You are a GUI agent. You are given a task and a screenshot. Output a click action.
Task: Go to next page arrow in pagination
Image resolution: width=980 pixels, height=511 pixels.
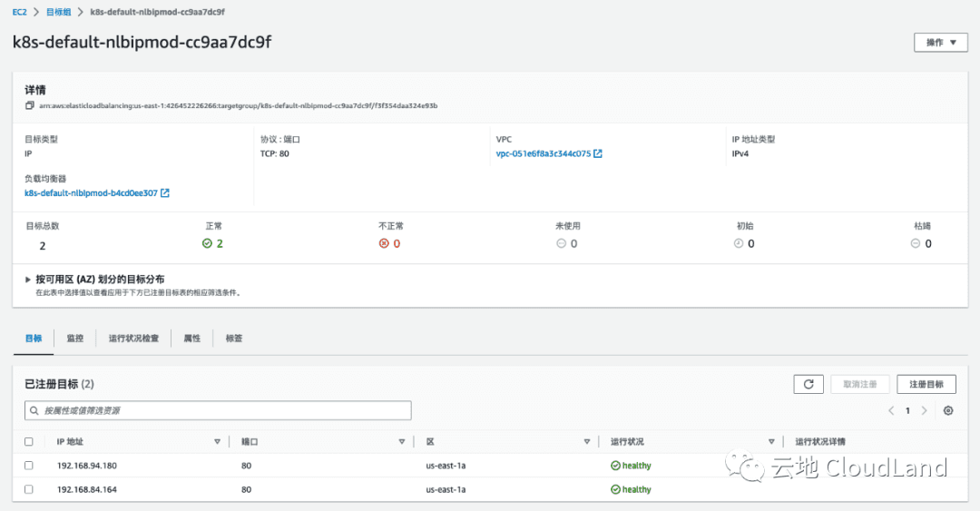pyautogui.click(x=925, y=410)
